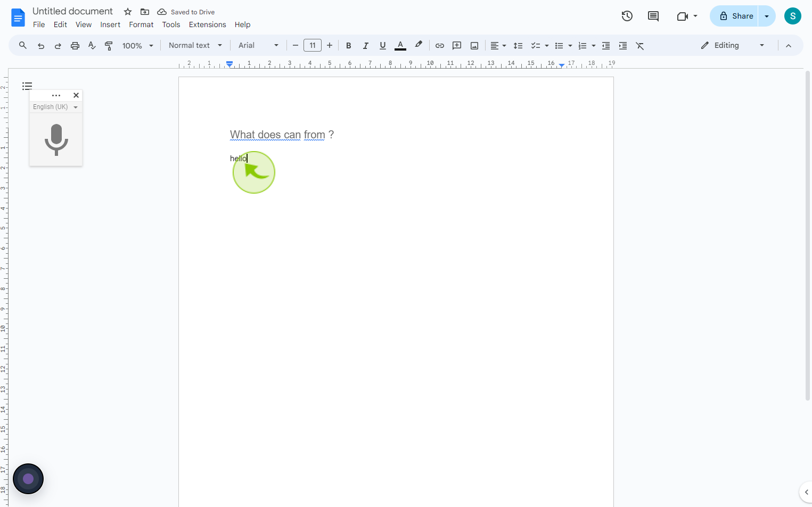Image resolution: width=812 pixels, height=507 pixels.
Task: Open the Help menu
Action: click(242, 24)
